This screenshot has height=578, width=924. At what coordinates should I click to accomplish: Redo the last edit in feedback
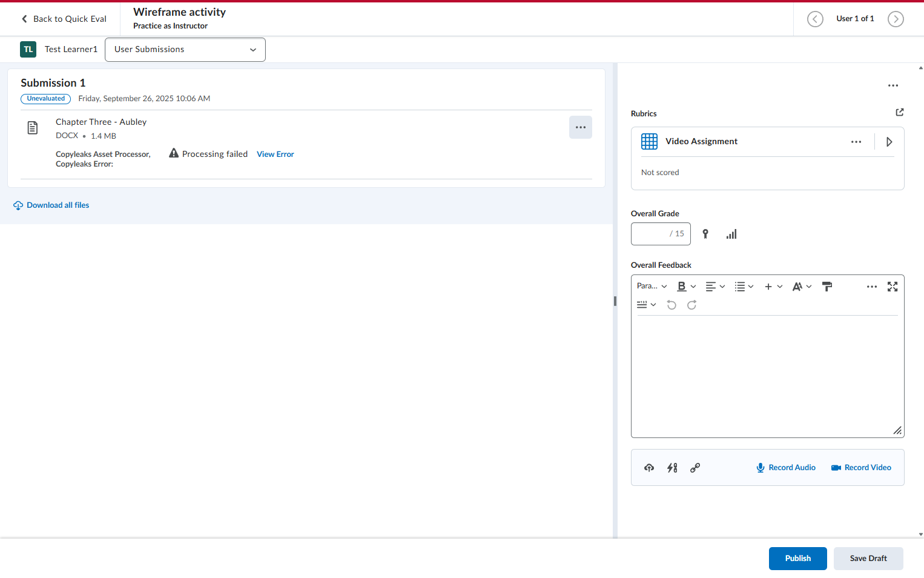click(x=691, y=305)
